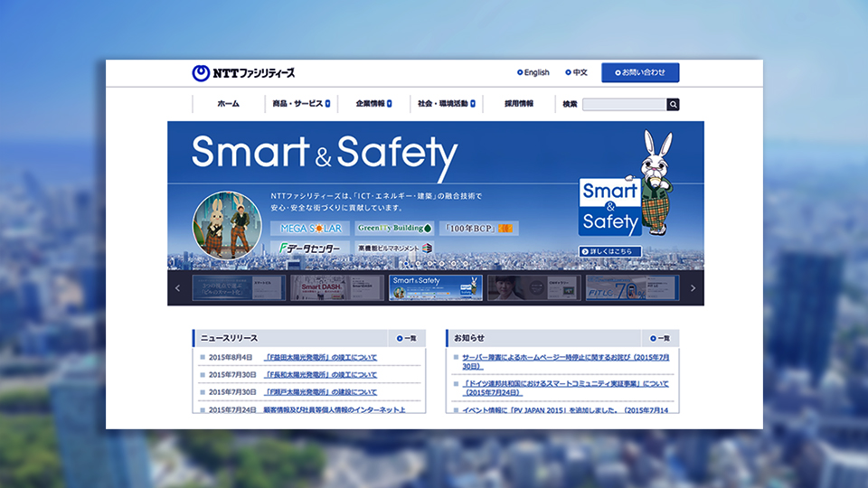Screen dimensions: 868x488
Task: Click the 検索 search text field
Action: pos(625,105)
